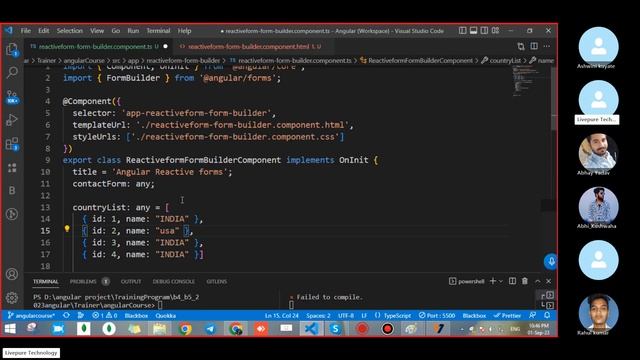Click Open Changes icon in editor toolbar
The height and width of the screenshot is (360, 640).
coord(521,47)
